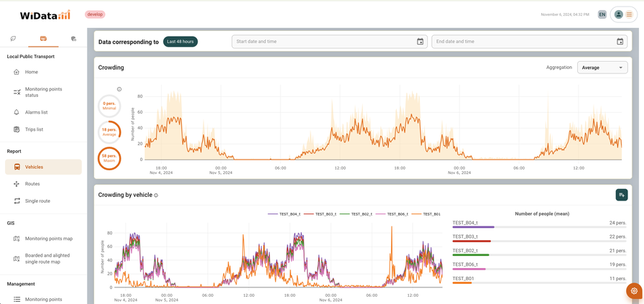Click the pink TEST_B06_t mean bar
Screen dimensions: 644x304
coord(469,269)
